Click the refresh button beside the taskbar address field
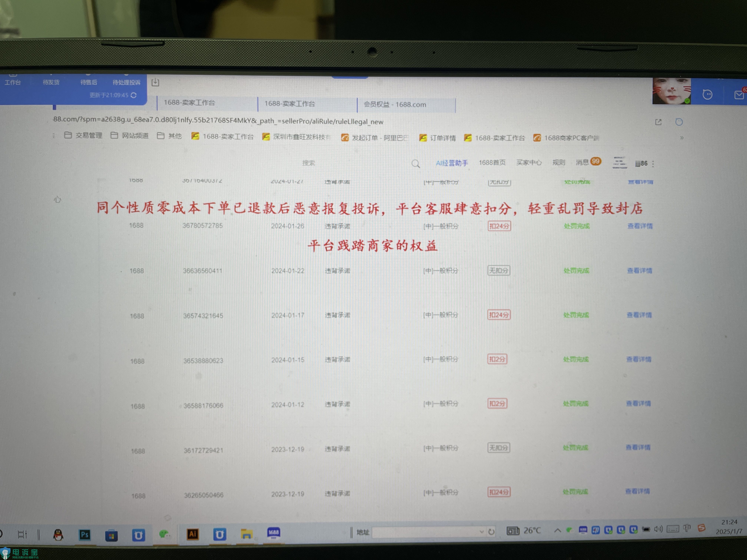The image size is (747, 560). (491, 532)
